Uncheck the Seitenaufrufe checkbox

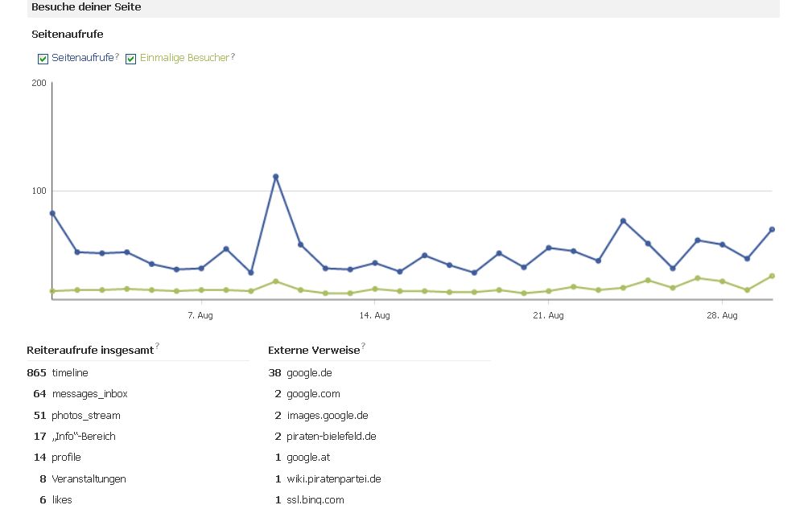(x=43, y=59)
